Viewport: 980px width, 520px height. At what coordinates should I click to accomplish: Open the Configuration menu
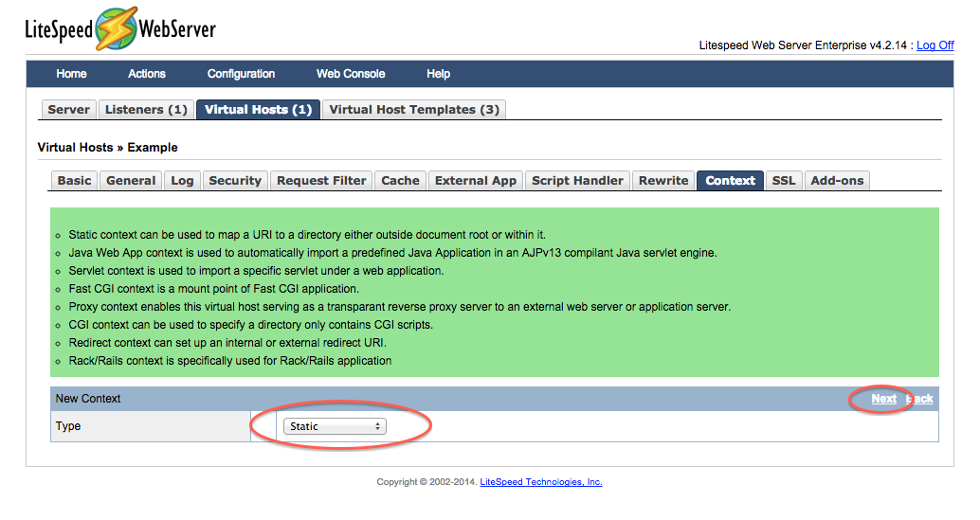click(x=242, y=74)
